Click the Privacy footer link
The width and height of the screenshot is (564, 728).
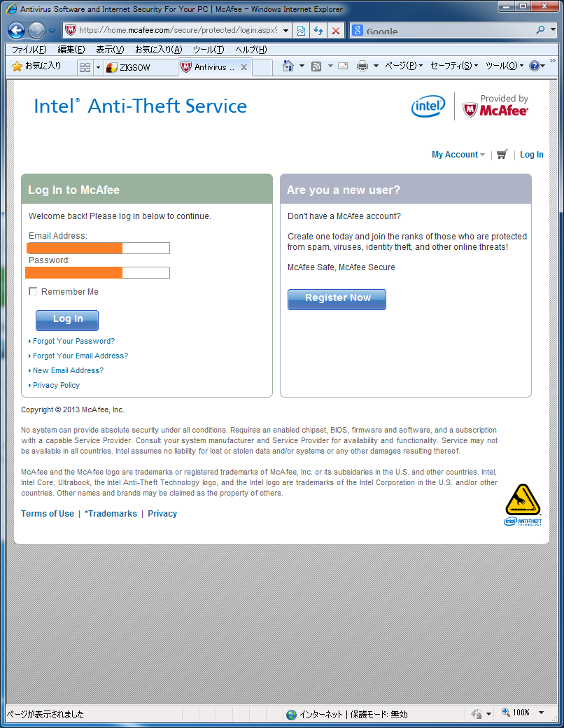click(x=162, y=514)
